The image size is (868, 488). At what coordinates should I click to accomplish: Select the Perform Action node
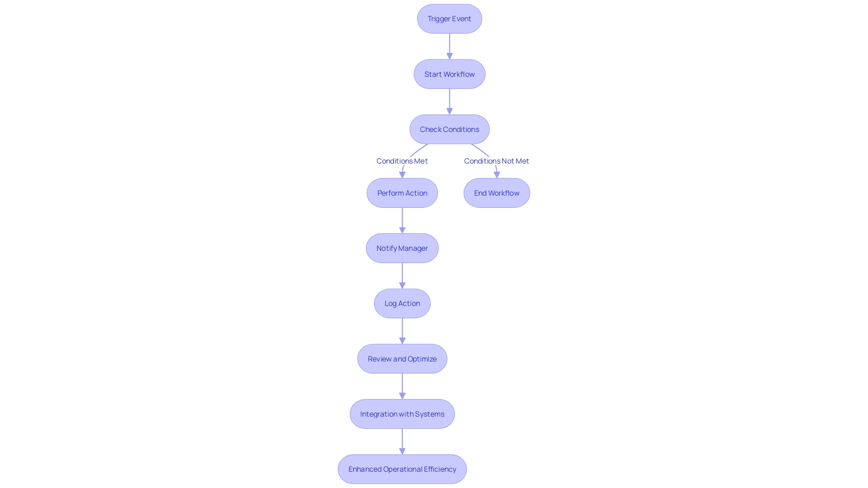point(402,192)
